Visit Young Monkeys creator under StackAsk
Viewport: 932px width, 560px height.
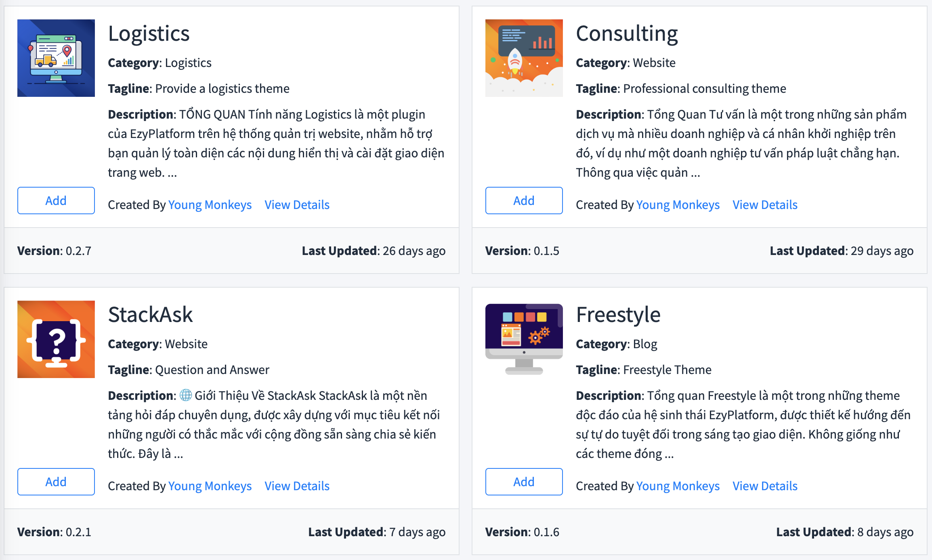(210, 486)
